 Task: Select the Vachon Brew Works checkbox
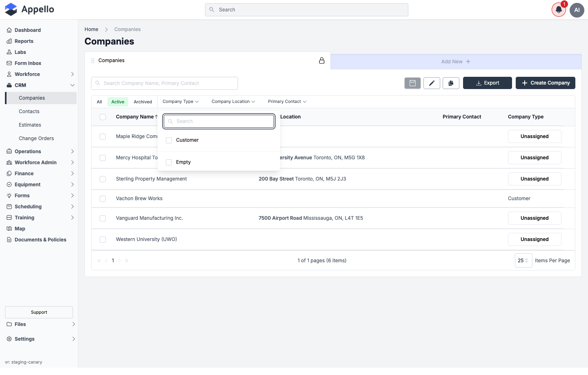102,199
